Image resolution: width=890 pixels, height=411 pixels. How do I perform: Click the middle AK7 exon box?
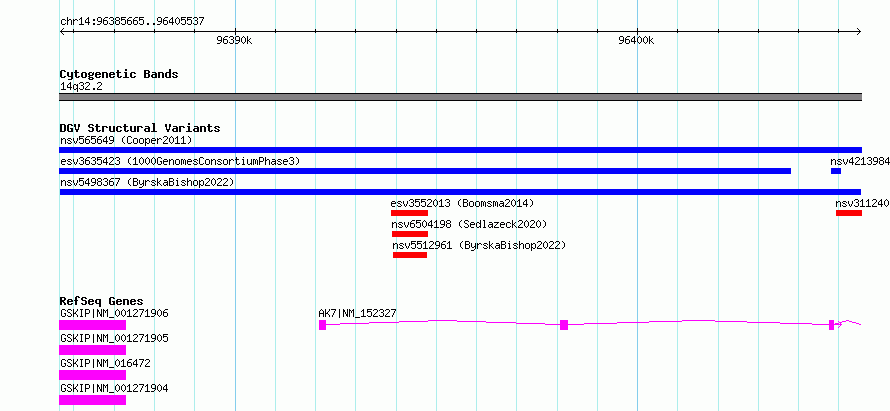point(564,325)
